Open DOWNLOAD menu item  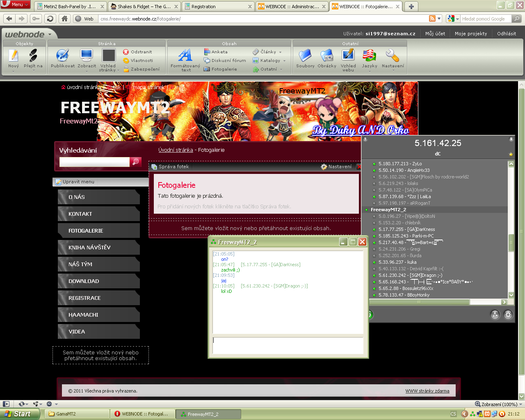click(x=99, y=281)
